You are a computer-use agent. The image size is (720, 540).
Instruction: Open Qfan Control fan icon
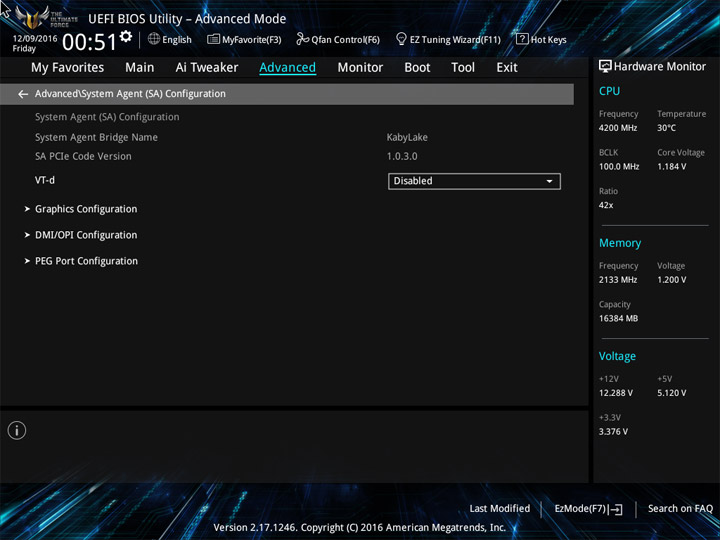point(302,39)
